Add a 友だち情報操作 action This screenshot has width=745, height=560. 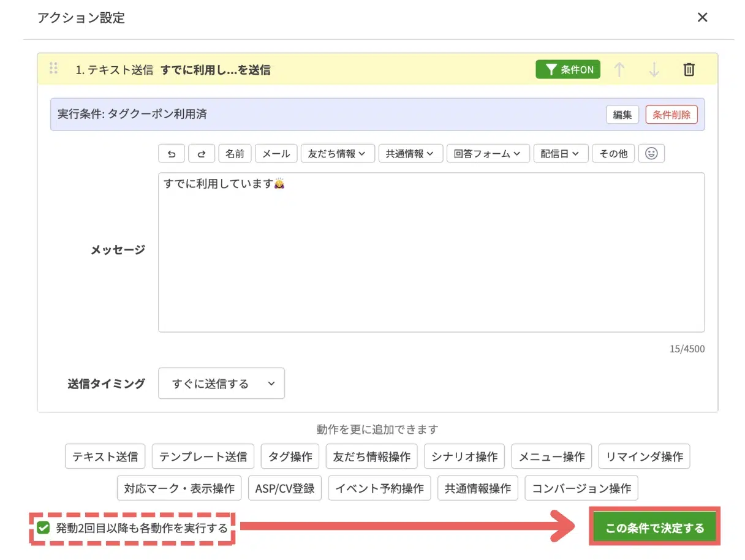tap(372, 456)
